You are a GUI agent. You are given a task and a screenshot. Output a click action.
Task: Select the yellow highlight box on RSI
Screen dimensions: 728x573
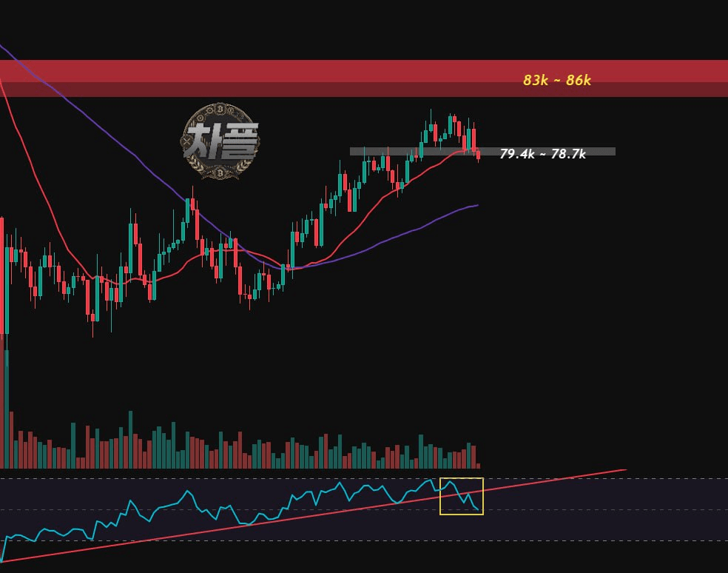(462, 496)
